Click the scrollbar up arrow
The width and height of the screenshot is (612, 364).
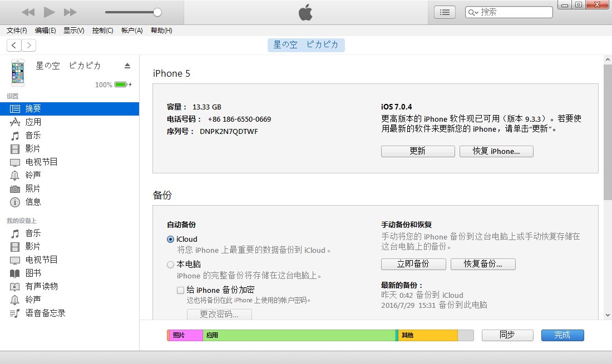pyautogui.click(x=608, y=59)
